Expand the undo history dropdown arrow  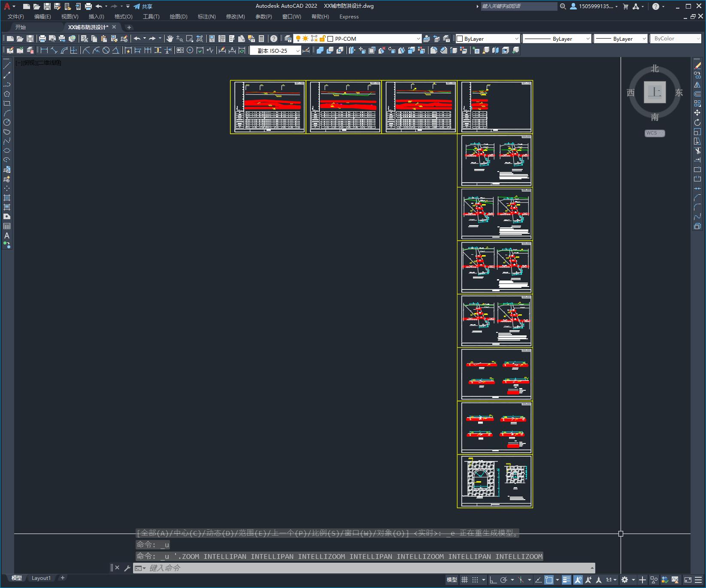(145, 39)
